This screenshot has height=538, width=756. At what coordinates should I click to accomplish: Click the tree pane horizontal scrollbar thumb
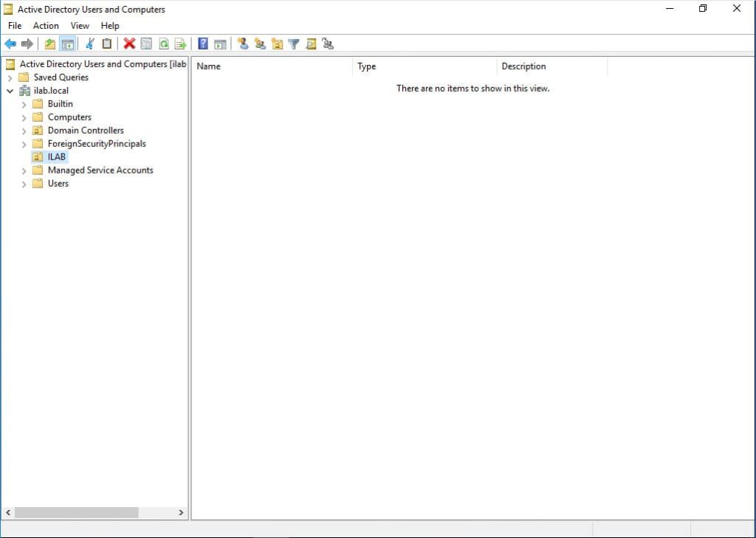click(x=76, y=512)
